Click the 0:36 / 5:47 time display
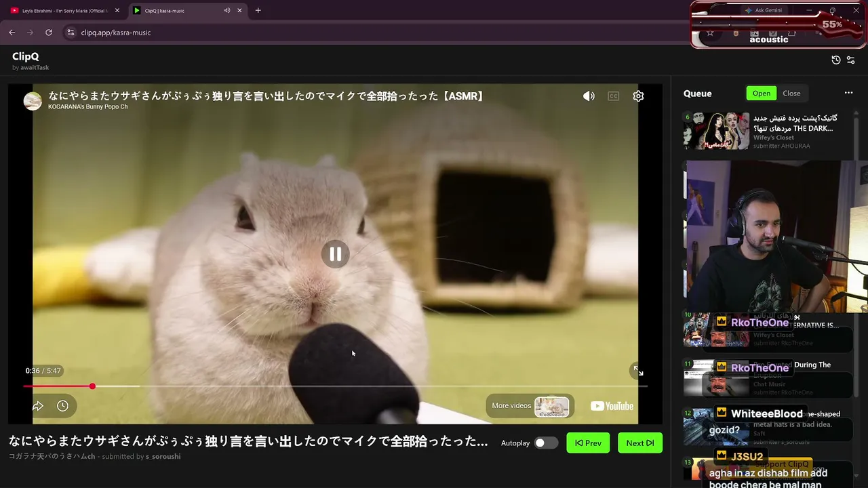This screenshot has width=868, height=488. (43, 371)
